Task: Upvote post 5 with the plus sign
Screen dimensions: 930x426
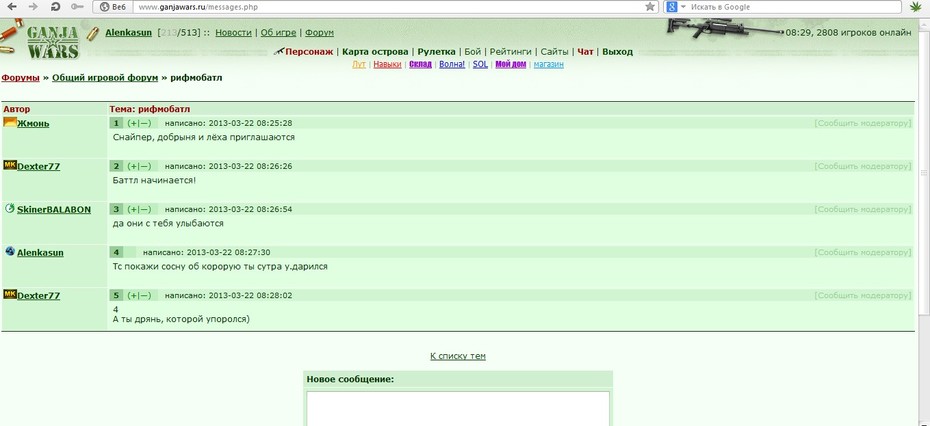Action: 133,295
